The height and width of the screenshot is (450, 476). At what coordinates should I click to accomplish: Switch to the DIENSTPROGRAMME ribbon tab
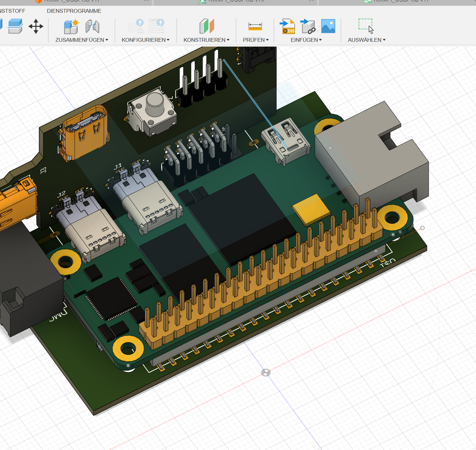click(x=74, y=11)
